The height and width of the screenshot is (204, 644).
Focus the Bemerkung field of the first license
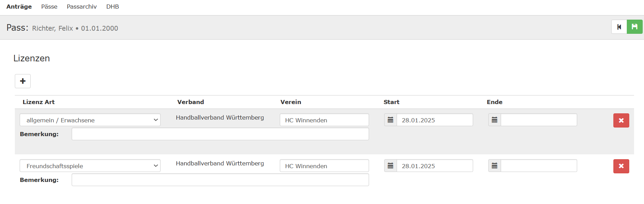(x=220, y=134)
